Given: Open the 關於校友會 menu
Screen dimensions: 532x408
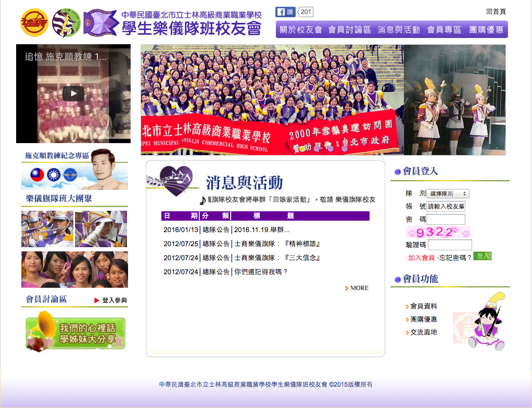Looking at the screenshot, I should pos(301,30).
